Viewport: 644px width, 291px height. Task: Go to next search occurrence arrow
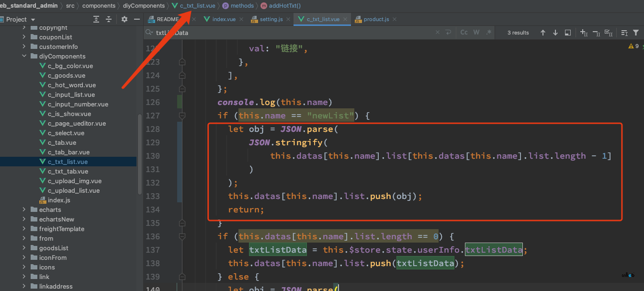[555, 33]
